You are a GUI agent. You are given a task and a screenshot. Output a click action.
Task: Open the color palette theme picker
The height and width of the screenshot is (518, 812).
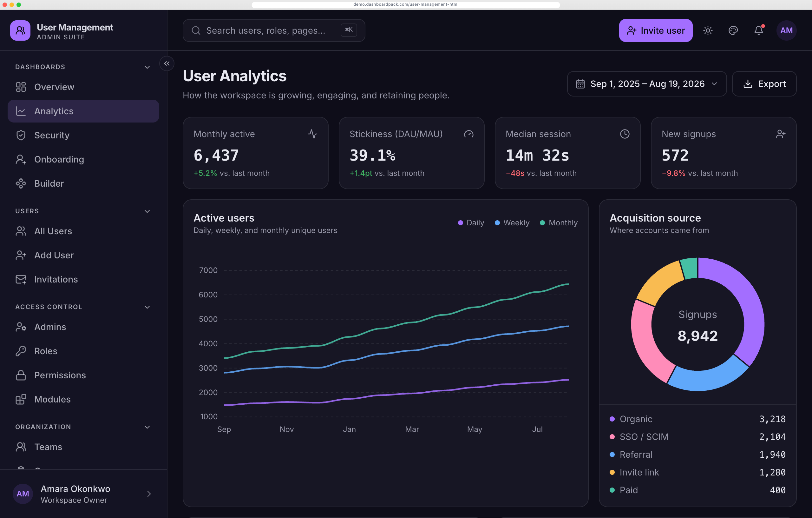[x=733, y=30]
